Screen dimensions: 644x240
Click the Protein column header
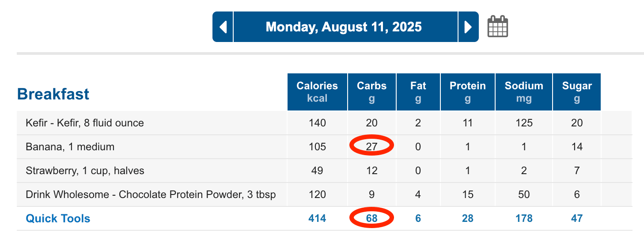[468, 91]
